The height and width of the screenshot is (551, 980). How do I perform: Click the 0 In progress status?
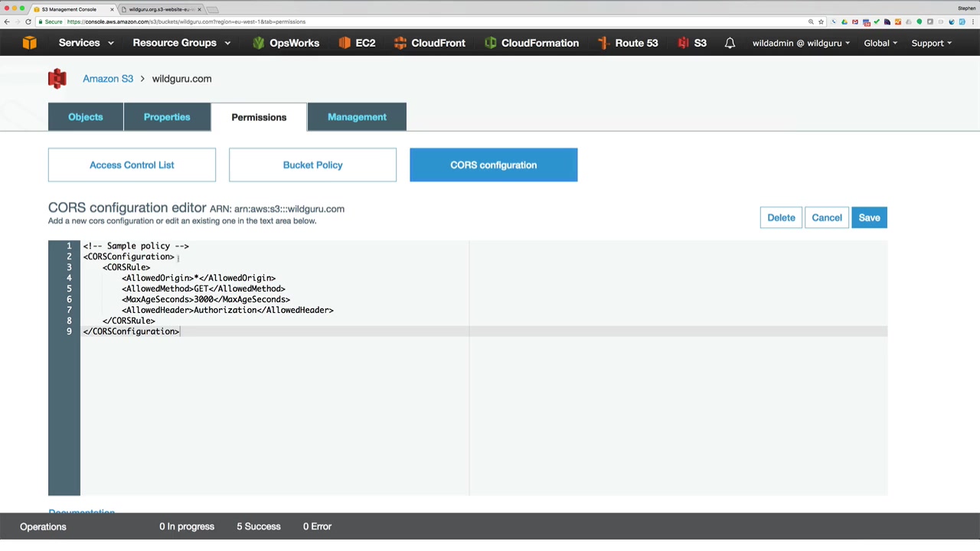(187, 527)
